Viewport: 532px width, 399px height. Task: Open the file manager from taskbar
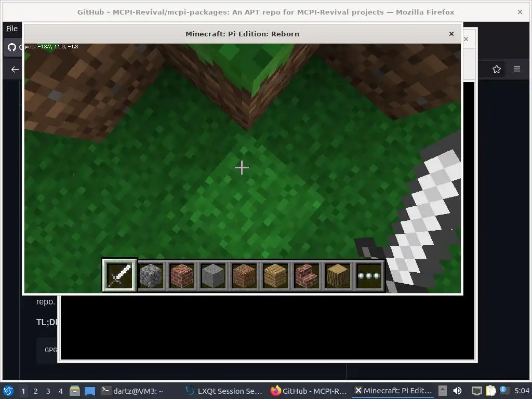[75, 391]
